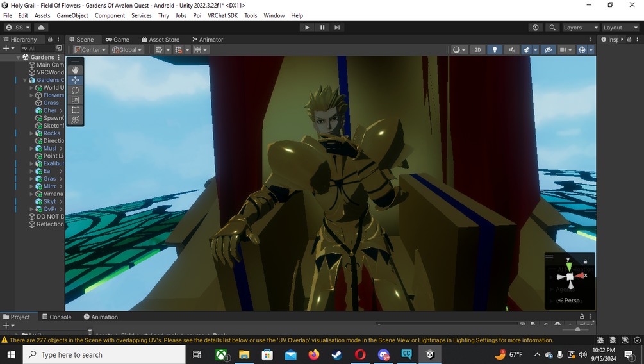Select the Hand view tool
The image size is (644, 364).
pyautogui.click(x=75, y=70)
